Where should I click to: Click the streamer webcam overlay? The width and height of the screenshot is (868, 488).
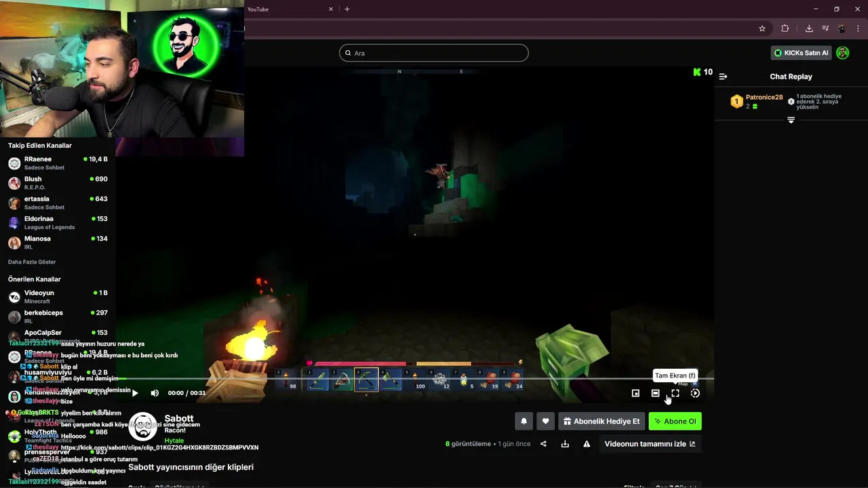(122, 68)
